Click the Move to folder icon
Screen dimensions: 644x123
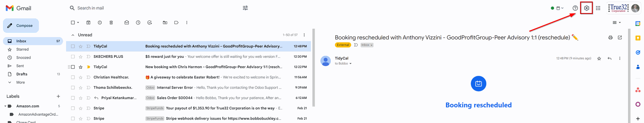(x=165, y=22)
